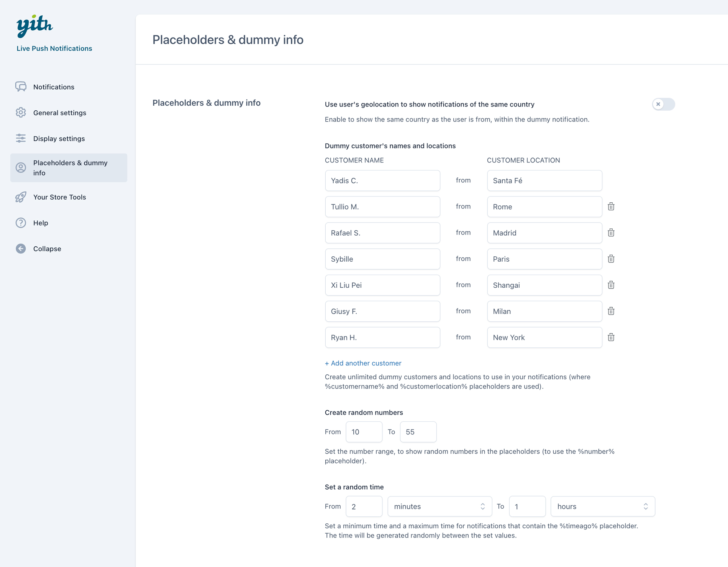Delete the Rafael S. customer row

[x=611, y=233]
